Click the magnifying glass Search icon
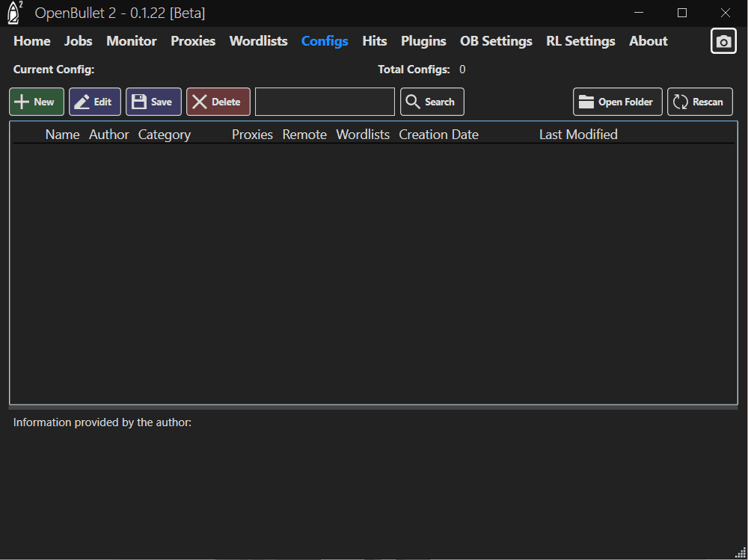The image size is (748, 560). [x=413, y=102]
